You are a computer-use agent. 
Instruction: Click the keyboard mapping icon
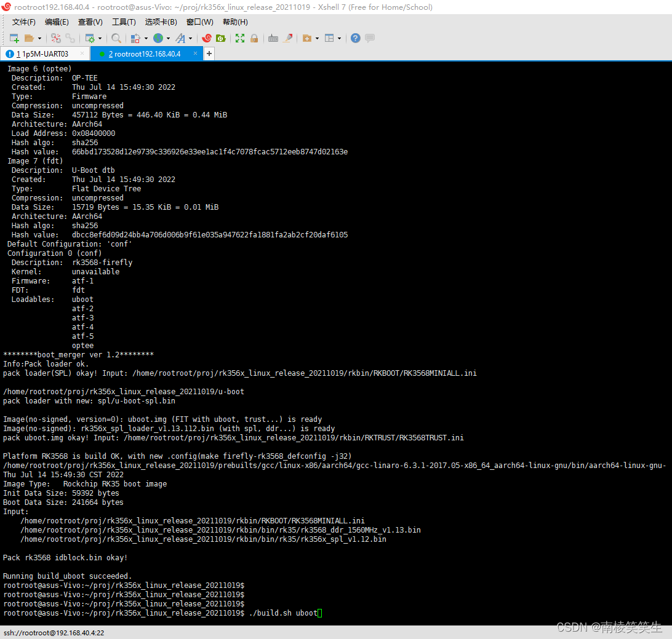[273, 38]
